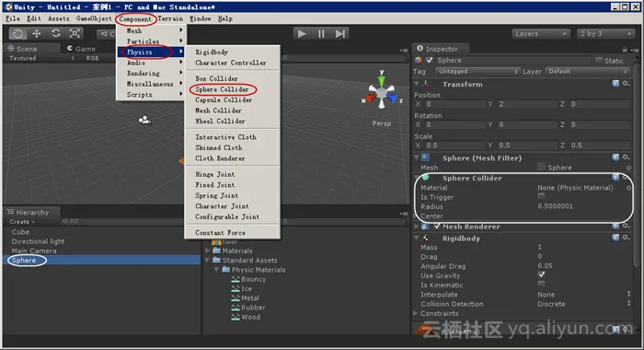Open Transform component help icon
This screenshot has height=350, width=644.
[x=615, y=84]
